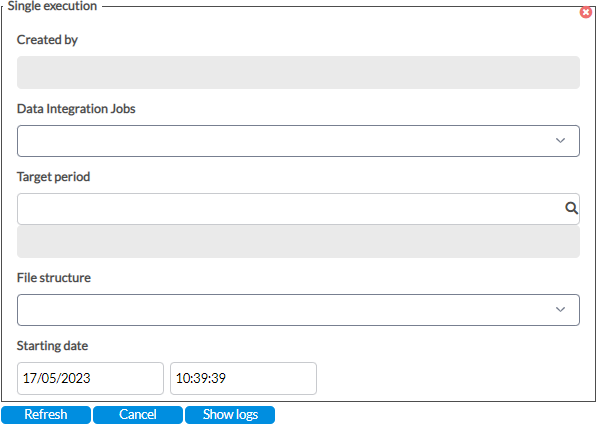The image size is (601, 428).
Task: Click the Target period label
Action: [53, 177]
